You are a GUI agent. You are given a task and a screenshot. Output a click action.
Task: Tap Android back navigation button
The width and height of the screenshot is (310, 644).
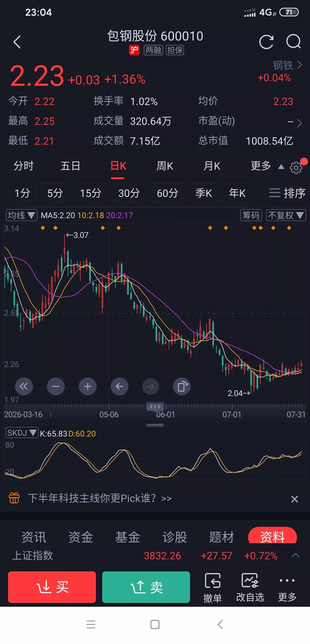tap(220, 624)
